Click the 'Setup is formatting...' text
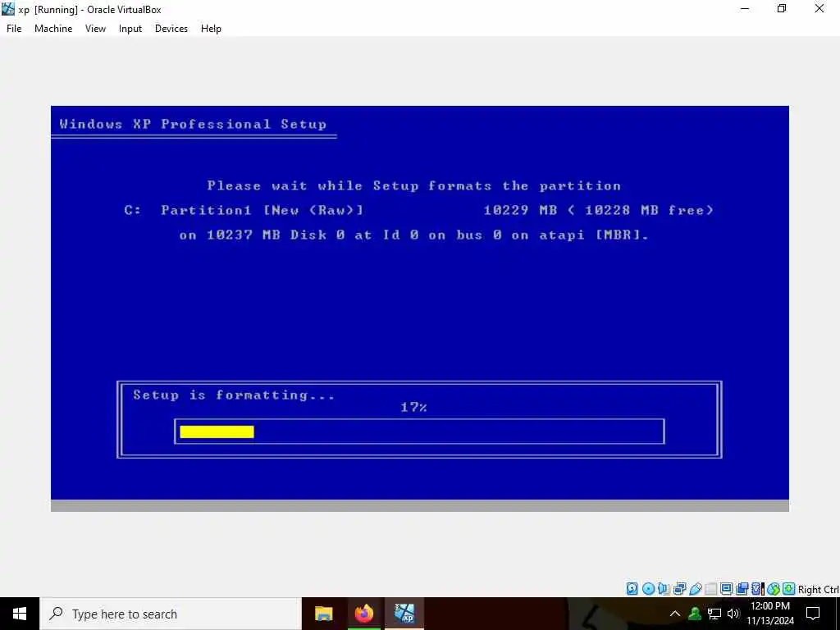840x630 pixels. pos(234,395)
